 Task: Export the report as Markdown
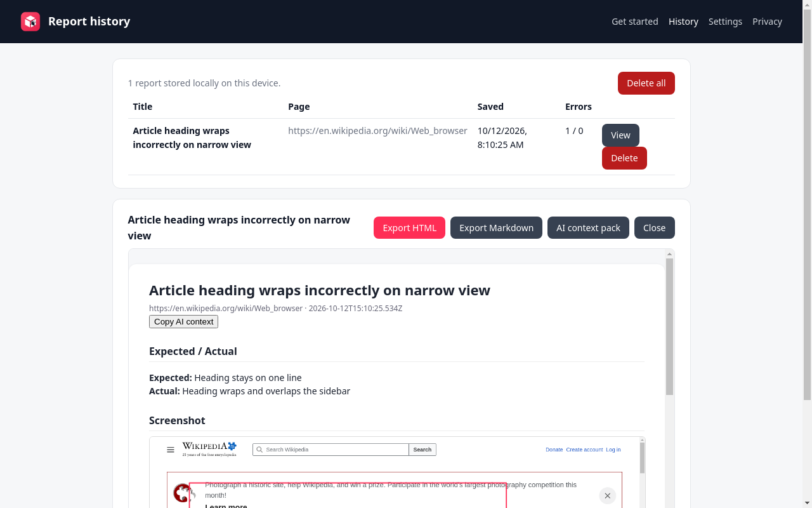[x=497, y=228]
